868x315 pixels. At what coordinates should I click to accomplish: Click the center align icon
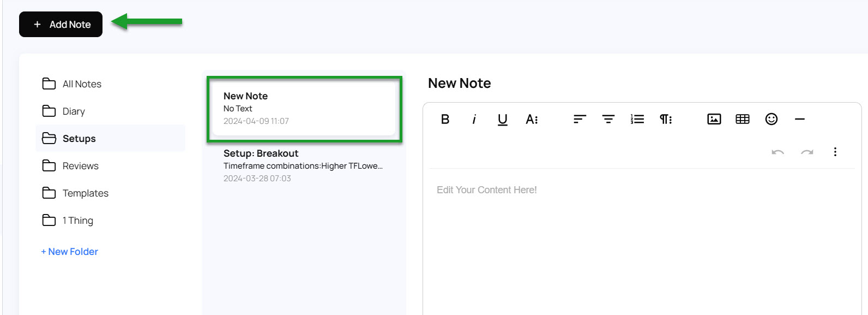(608, 119)
